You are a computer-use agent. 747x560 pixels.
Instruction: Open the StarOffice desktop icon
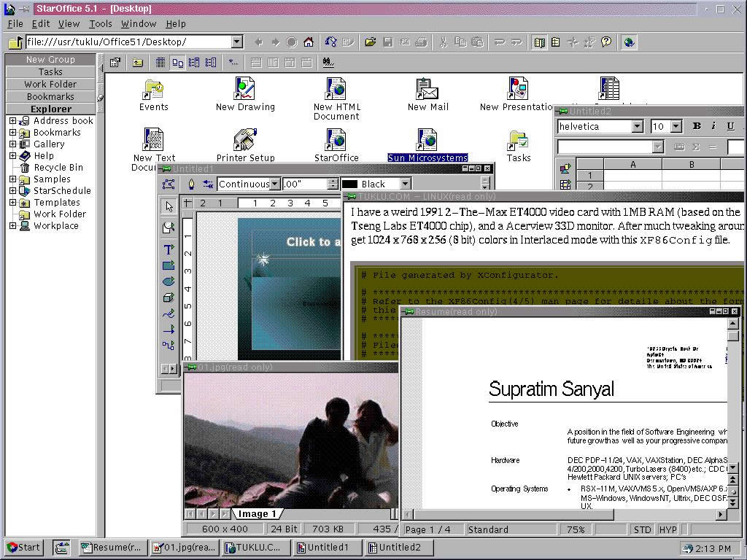(x=336, y=145)
